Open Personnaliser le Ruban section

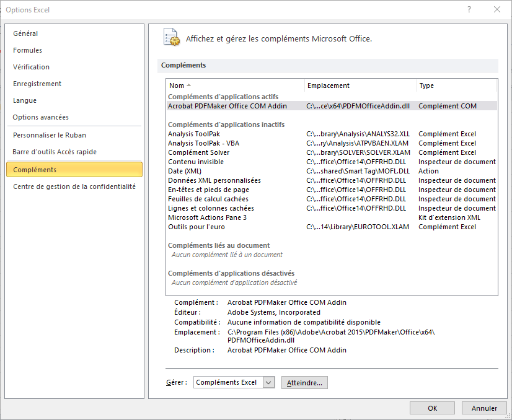click(x=50, y=135)
